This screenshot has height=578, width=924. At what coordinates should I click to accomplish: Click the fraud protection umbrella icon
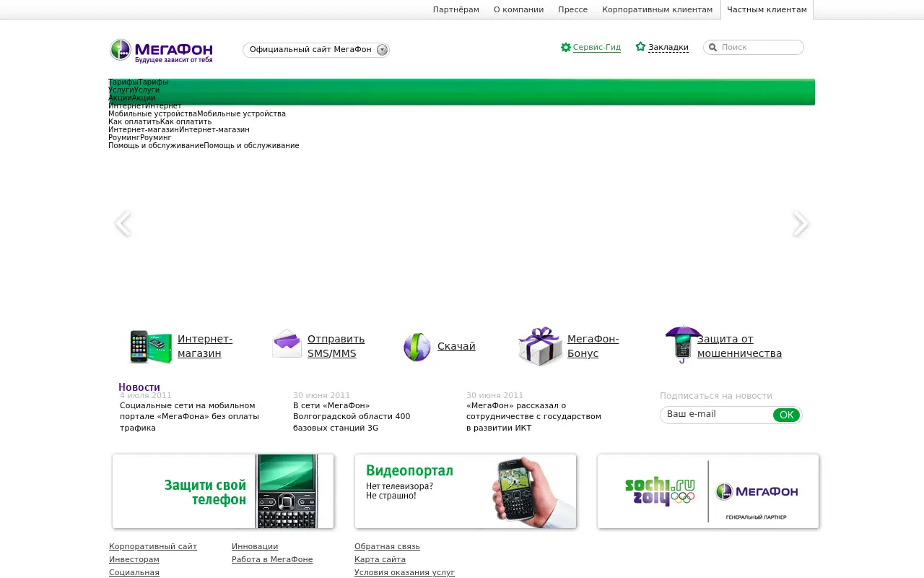(682, 344)
